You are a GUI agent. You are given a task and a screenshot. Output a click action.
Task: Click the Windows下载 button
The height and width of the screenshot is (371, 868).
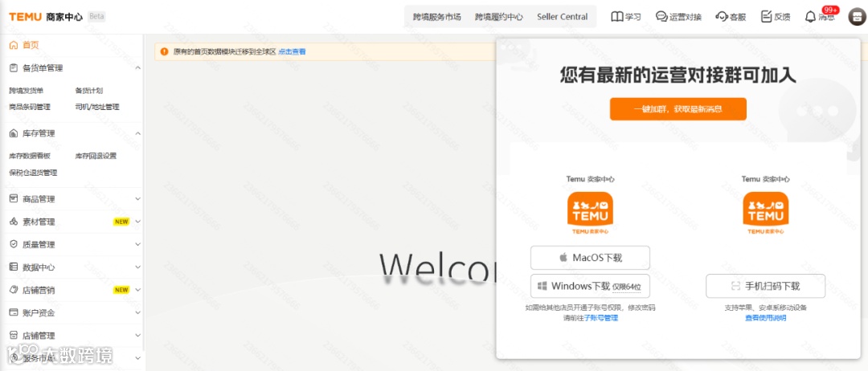(x=590, y=286)
